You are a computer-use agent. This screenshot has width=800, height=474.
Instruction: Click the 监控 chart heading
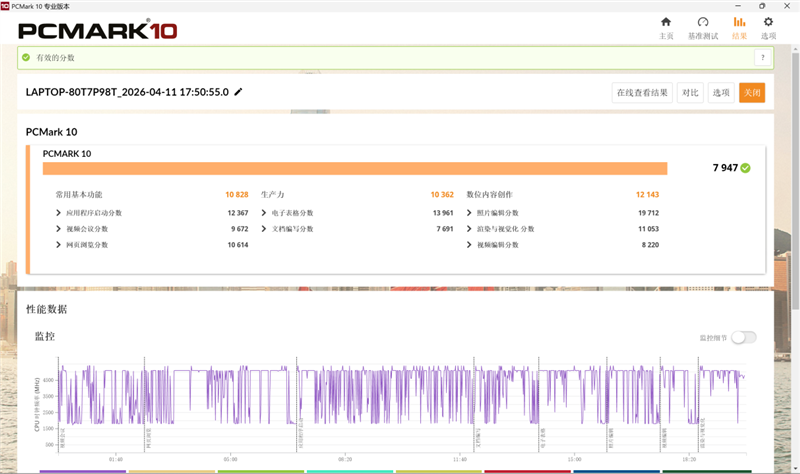click(x=45, y=336)
